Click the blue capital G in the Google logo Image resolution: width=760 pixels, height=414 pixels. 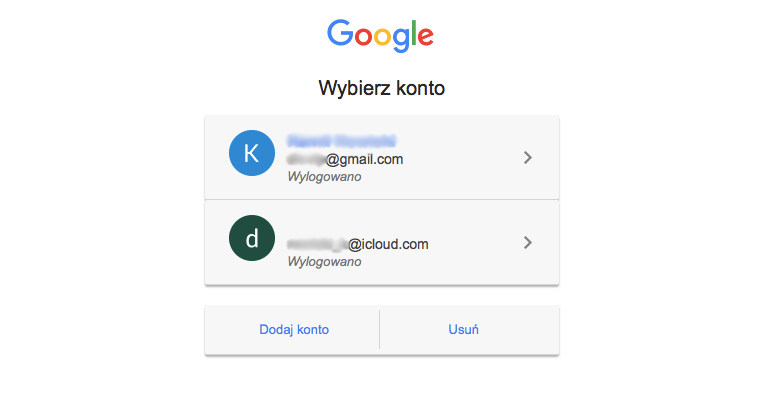(x=340, y=33)
